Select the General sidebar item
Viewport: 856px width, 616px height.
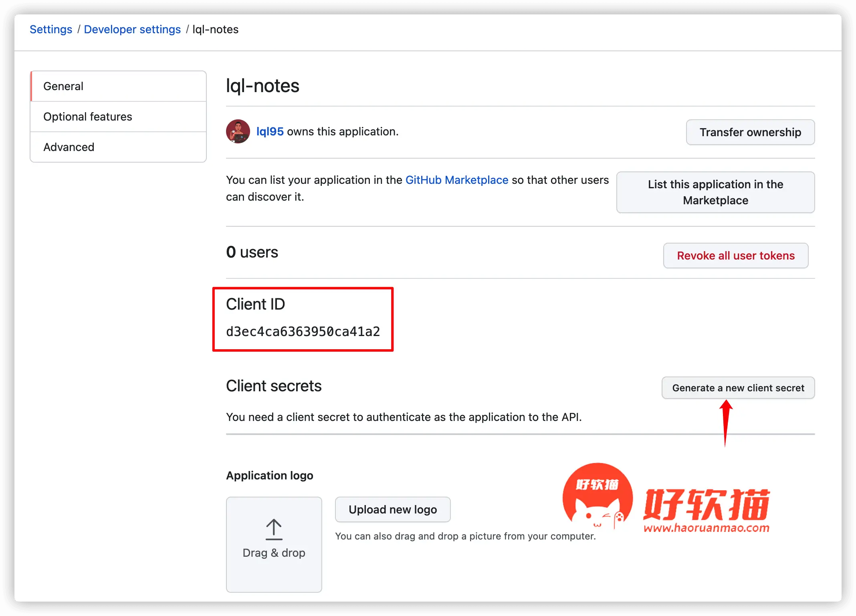pos(118,86)
